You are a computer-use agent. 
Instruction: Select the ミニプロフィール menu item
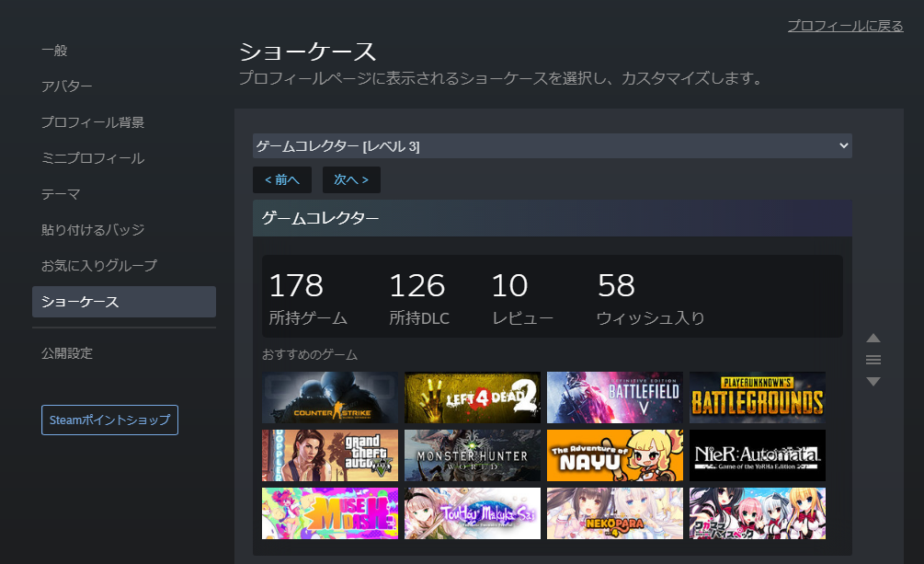coord(93,158)
